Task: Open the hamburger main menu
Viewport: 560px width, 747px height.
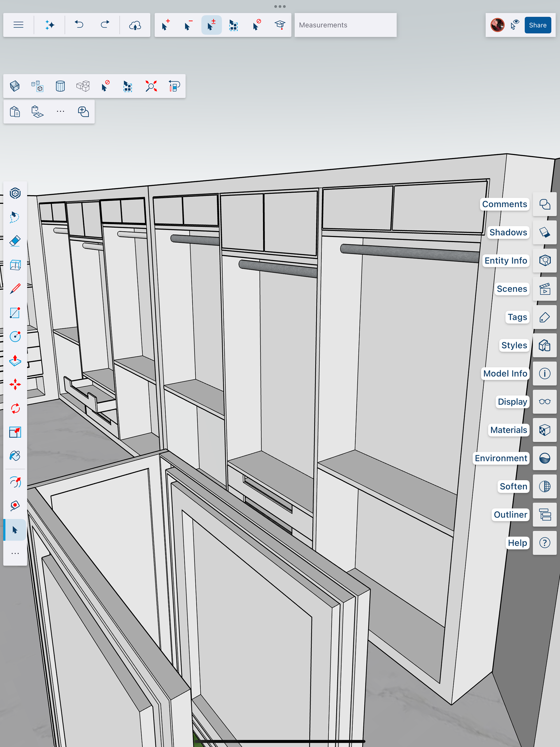Action: tap(19, 25)
